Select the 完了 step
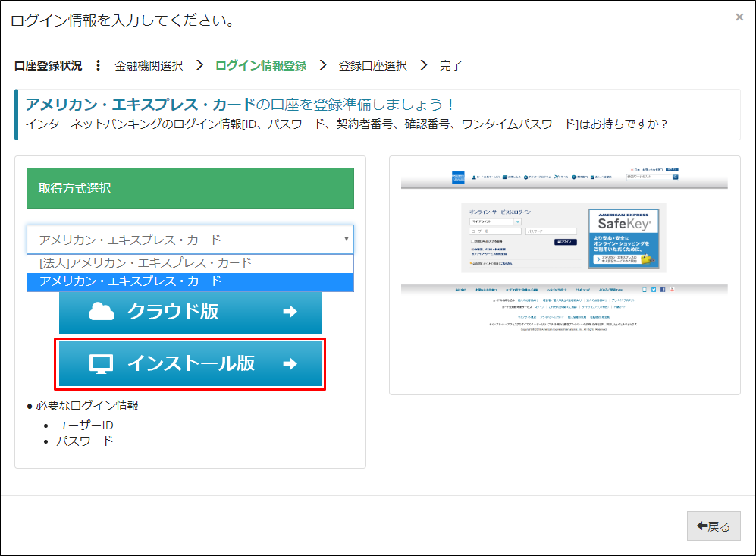Image resolution: width=756 pixels, height=556 pixels. click(x=451, y=65)
